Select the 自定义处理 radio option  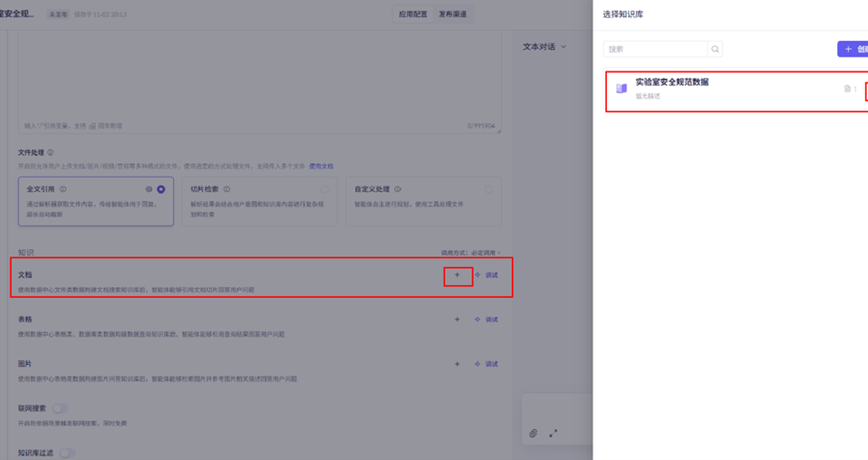click(488, 189)
